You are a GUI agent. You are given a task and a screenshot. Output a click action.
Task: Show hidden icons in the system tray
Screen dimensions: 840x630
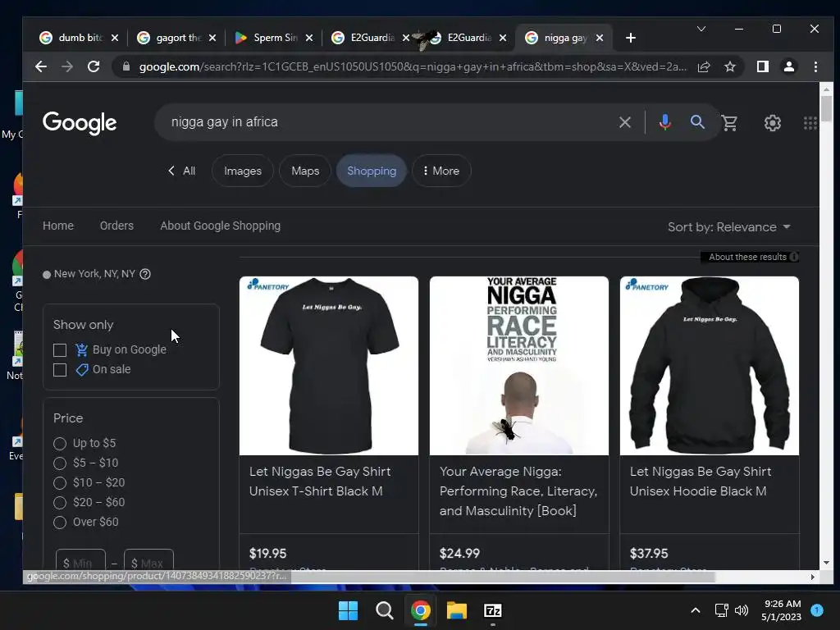(696, 610)
